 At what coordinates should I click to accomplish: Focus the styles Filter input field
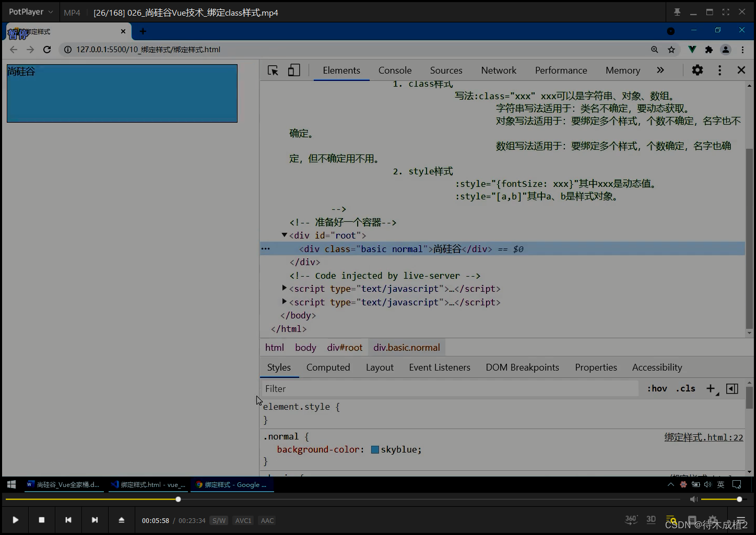(449, 389)
